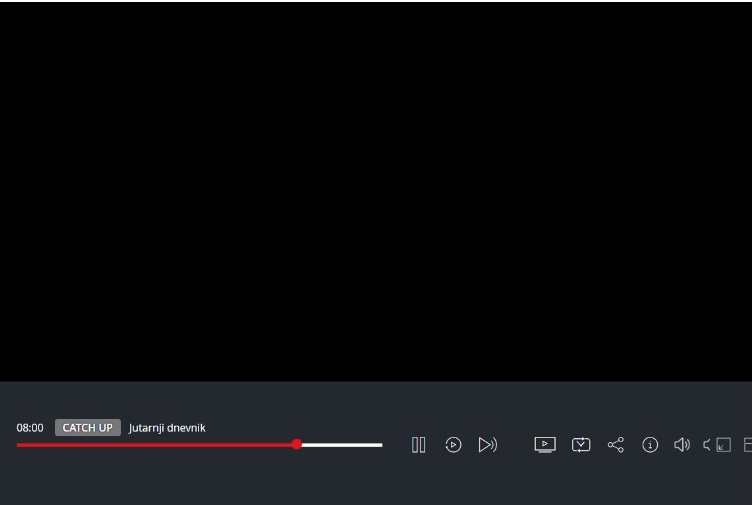Viewport: 755px width, 505px height.
Task: Mute the volume speaker icon
Action: [682, 445]
